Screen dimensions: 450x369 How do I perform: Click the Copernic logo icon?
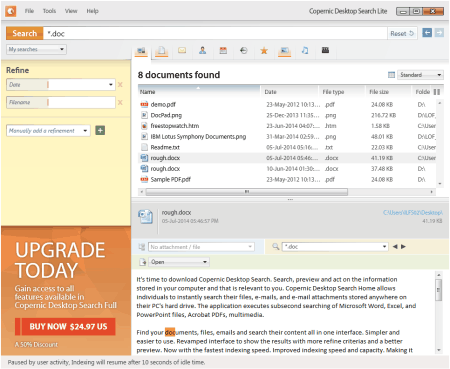(11, 11)
